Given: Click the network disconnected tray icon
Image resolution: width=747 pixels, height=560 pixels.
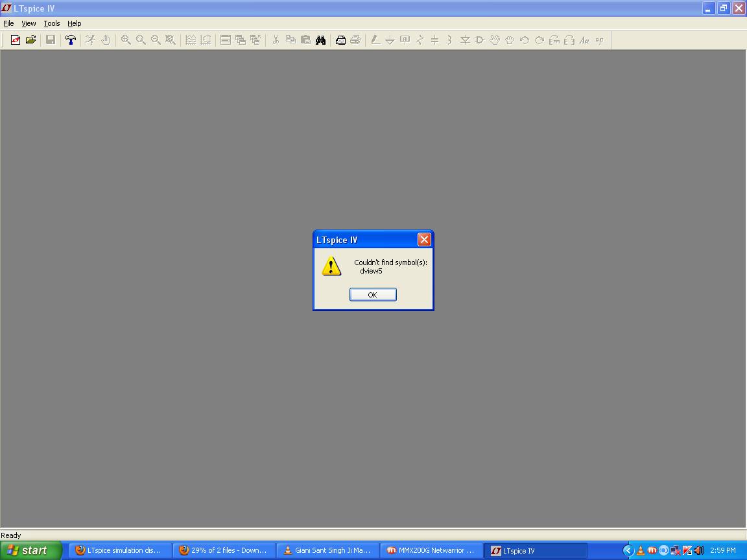Looking at the screenshot, I should click(676, 551).
